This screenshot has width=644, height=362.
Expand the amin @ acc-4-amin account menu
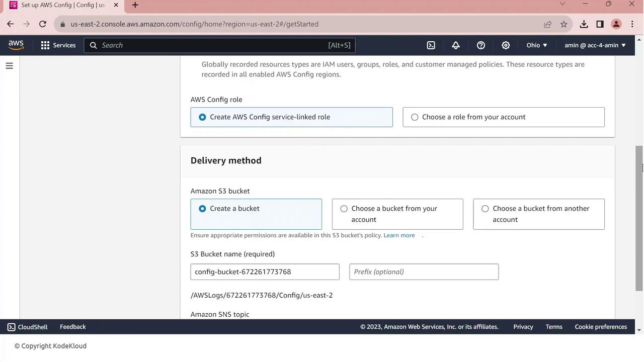(595, 45)
